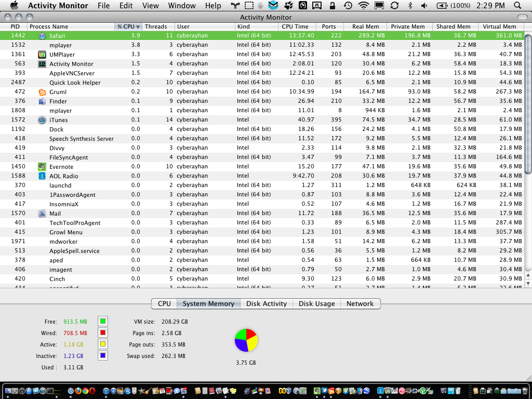Click the process list vertical scrollbar thumb
This screenshot has height=399, width=532.
[528, 103]
